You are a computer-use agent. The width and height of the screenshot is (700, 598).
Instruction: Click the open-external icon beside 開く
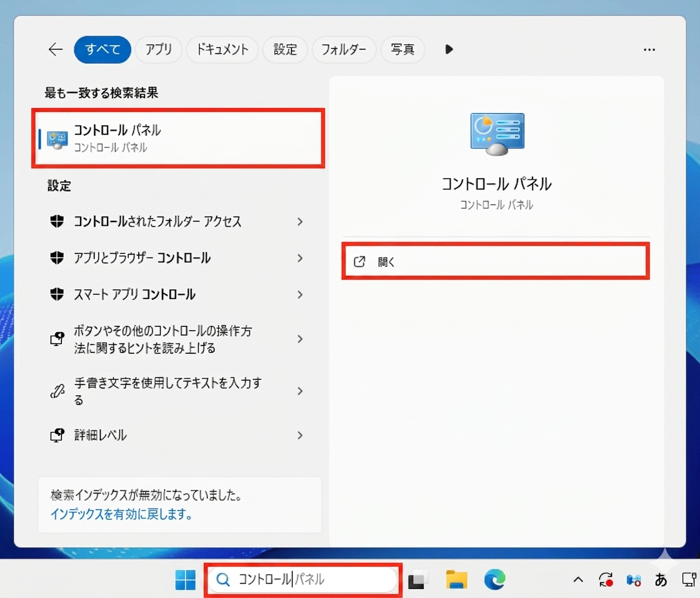(x=359, y=262)
